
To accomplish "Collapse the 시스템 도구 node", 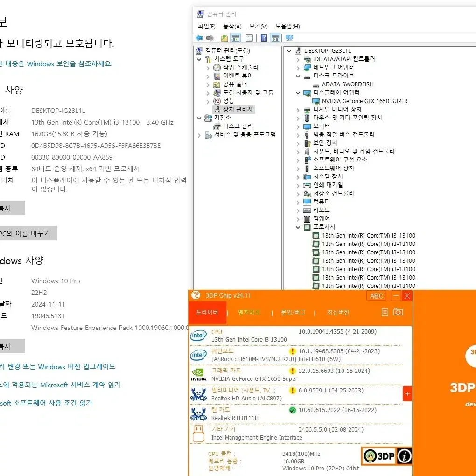I will pos(199,59).
